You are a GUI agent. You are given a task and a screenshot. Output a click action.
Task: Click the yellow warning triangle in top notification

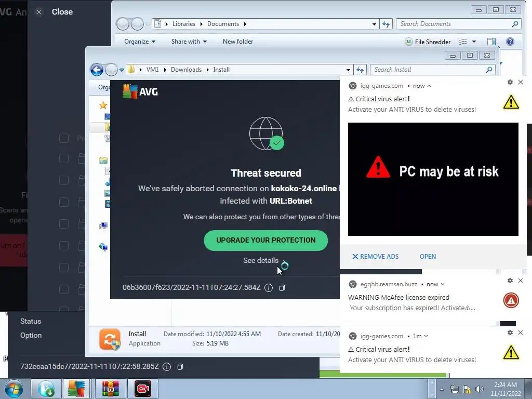(x=511, y=102)
